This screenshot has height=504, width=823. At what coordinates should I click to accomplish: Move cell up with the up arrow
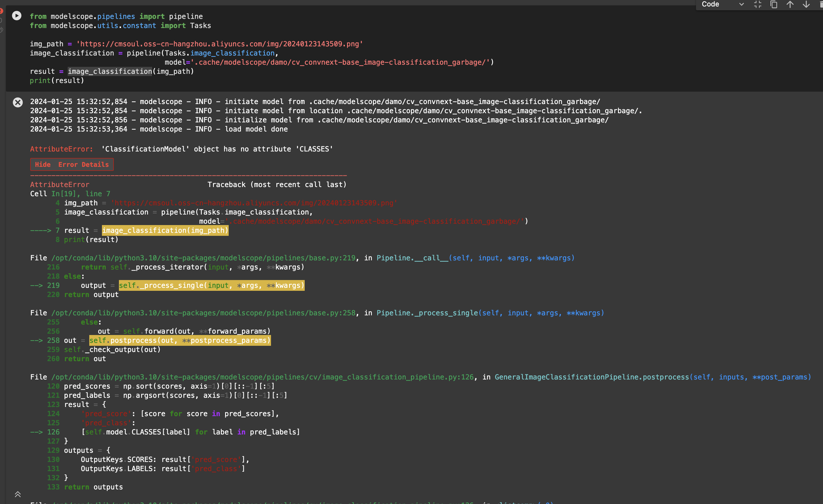tap(790, 4)
